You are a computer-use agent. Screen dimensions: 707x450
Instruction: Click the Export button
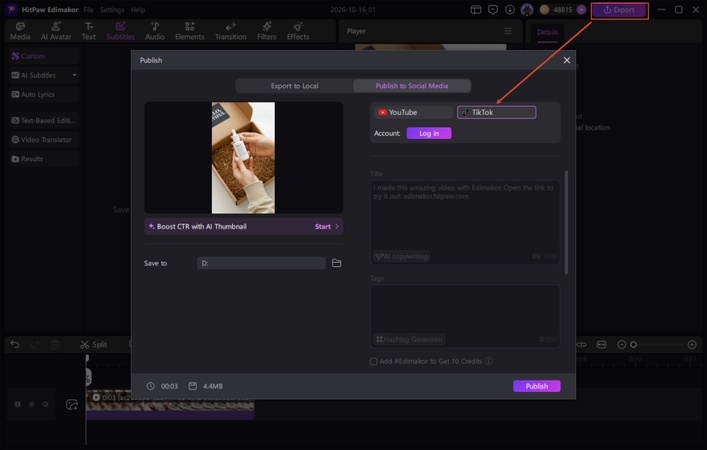pyautogui.click(x=620, y=10)
